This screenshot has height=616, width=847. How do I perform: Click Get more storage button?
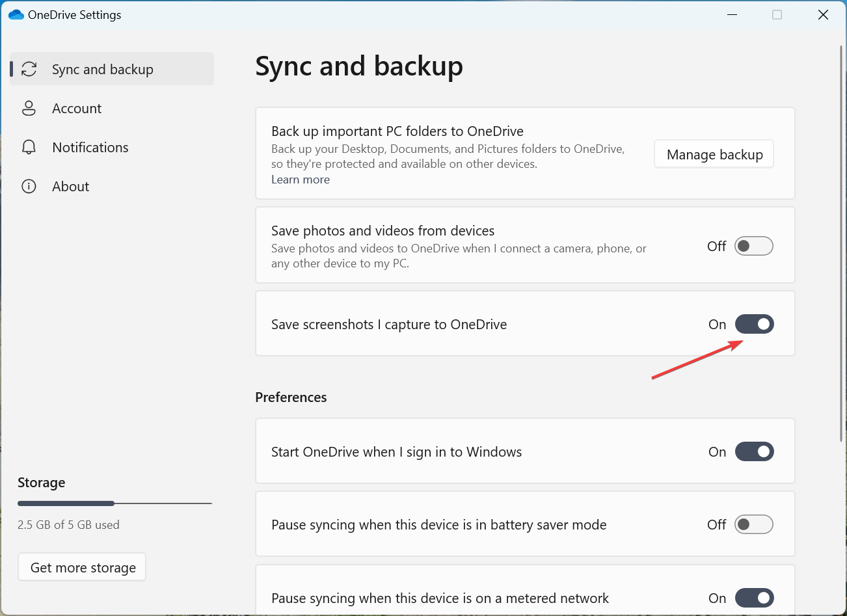[x=83, y=567]
